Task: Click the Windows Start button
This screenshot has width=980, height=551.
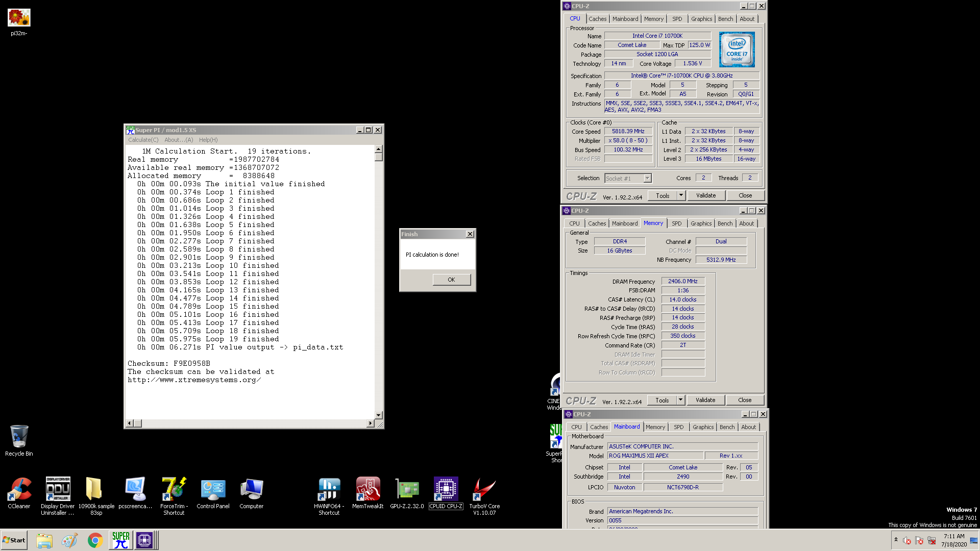Action: (14, 540)
